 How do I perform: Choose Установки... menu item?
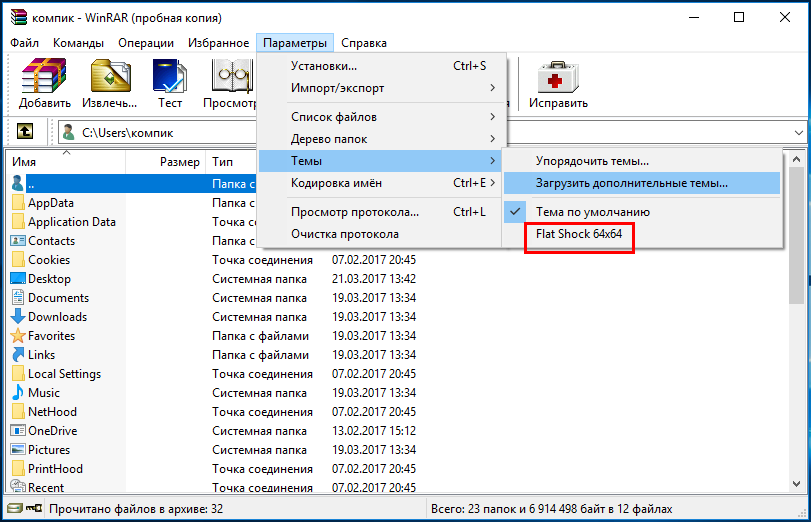(x=380, y=66)
